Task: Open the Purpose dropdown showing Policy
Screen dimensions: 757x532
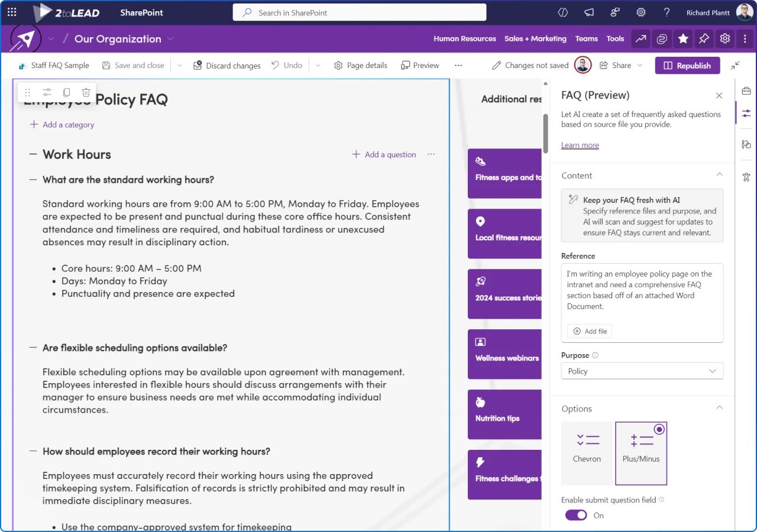Action: pyautogui.click(x=642, y=371)
